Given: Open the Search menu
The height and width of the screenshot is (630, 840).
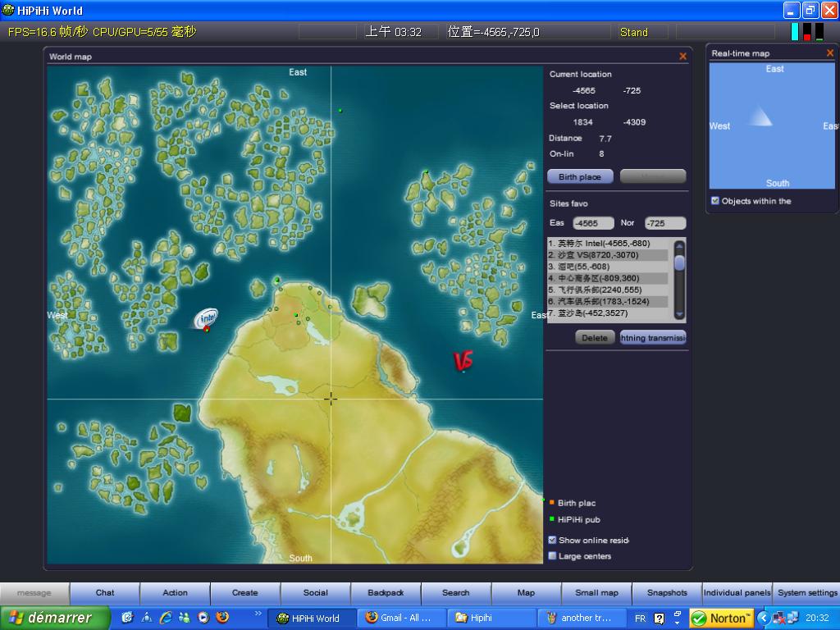Looking at the screenshot, I should click(456, 592).
